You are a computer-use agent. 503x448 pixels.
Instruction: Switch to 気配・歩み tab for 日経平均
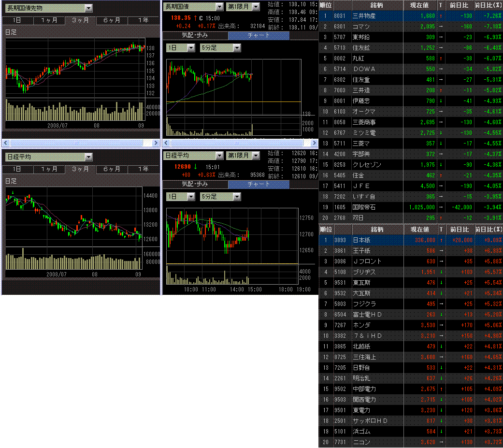pos(195,184)
